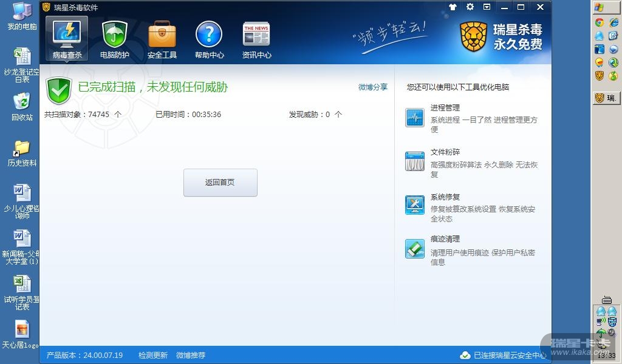The width and height of the screenshot is (622, 364).
Task: Click 已连接瑞星云安全中心 cloud status
Action: (504, 356)
